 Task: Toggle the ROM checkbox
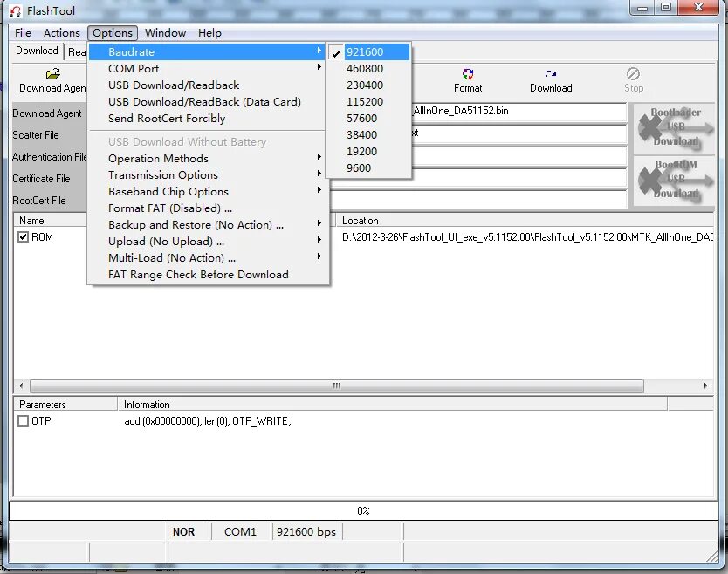pyautogui.click(x=23, y=237)
